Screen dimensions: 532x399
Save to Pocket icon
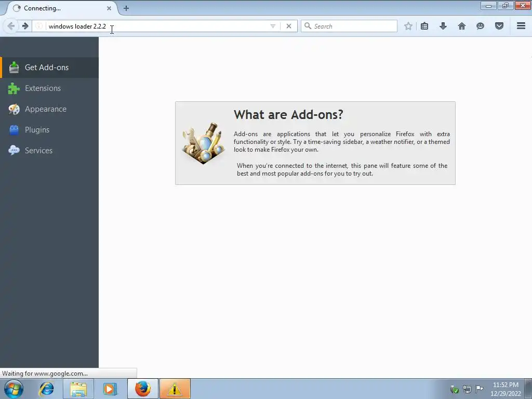[x=499, y=26]
